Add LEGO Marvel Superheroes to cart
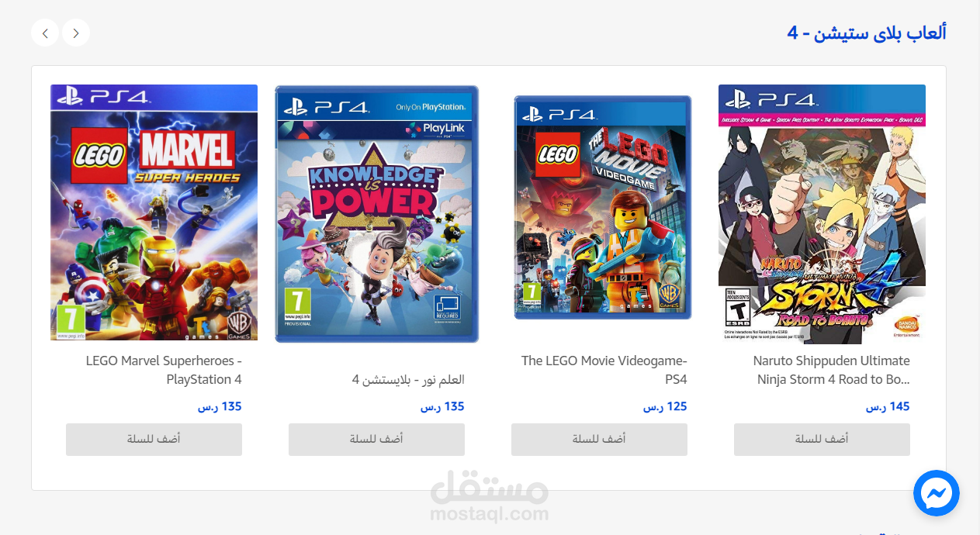980x535 pixels. [154, 439]
